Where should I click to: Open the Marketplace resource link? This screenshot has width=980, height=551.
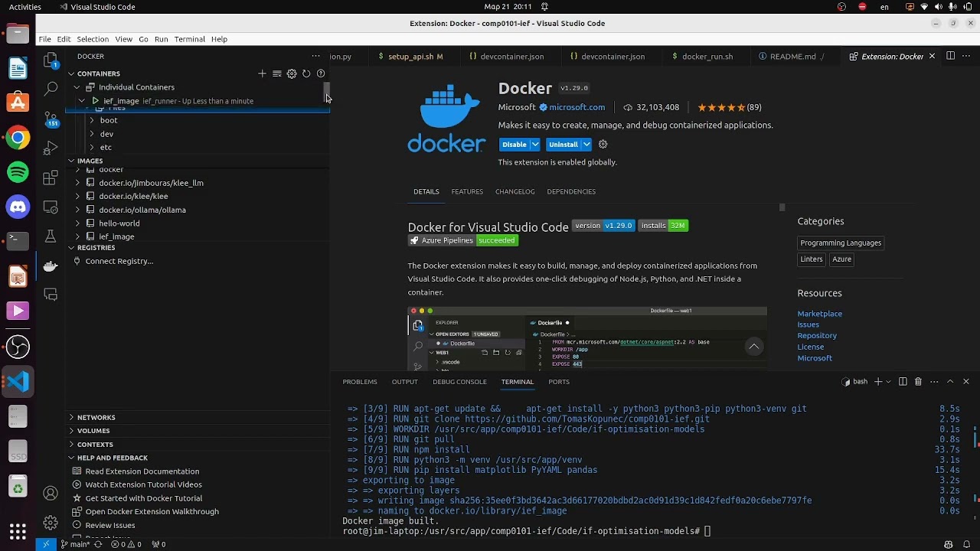point(819,314)
